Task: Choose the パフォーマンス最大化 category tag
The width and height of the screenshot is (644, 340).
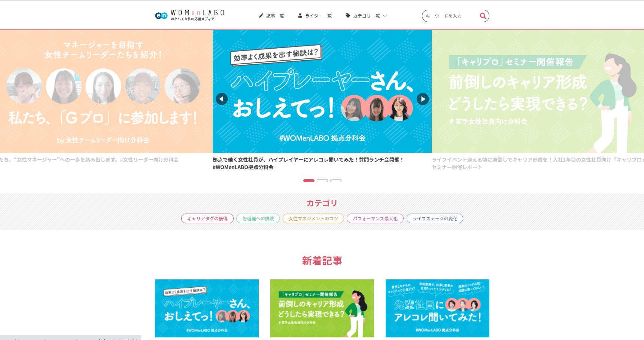Action: 375,218
